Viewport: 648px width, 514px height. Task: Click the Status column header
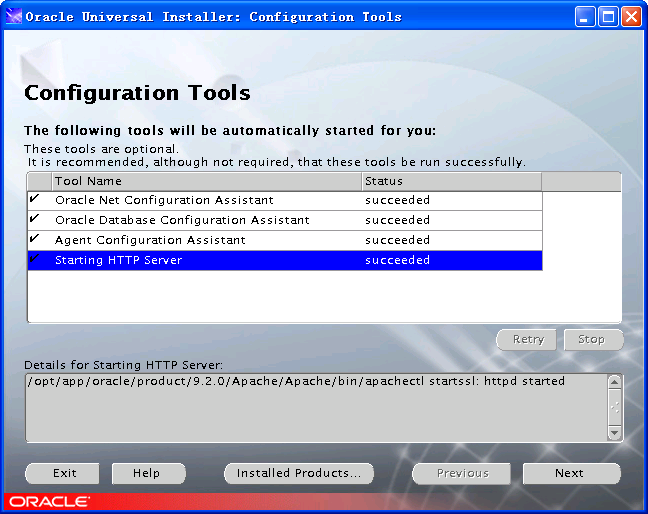pos(450,181)
